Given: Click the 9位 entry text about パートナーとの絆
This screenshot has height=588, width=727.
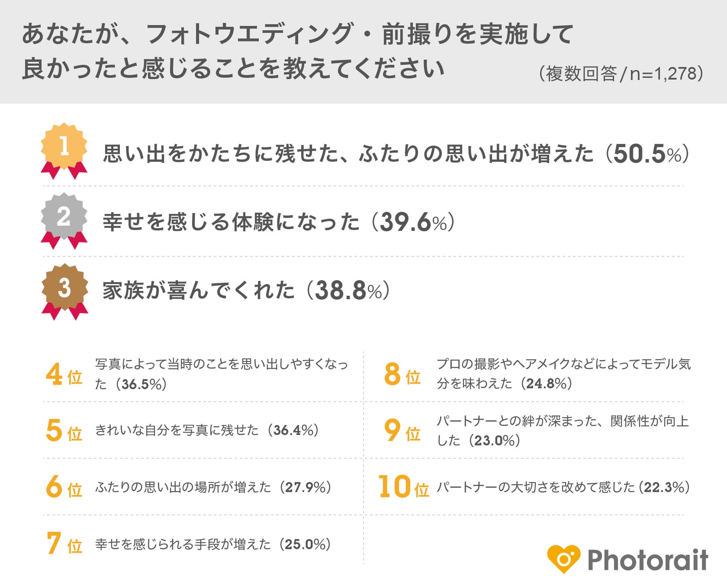Looking at the screenshot, I should [562, 430].
